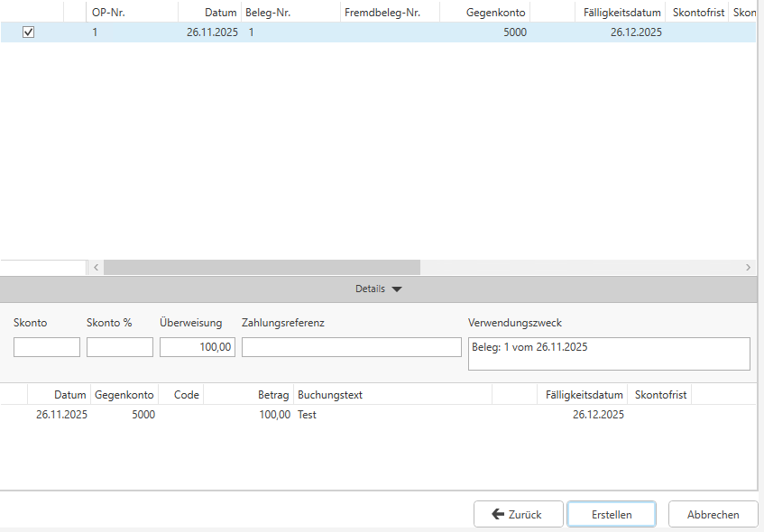Screen dimensions: 764x532
Task: Click into the Skonto % field
Action: (x=120, y=347)
